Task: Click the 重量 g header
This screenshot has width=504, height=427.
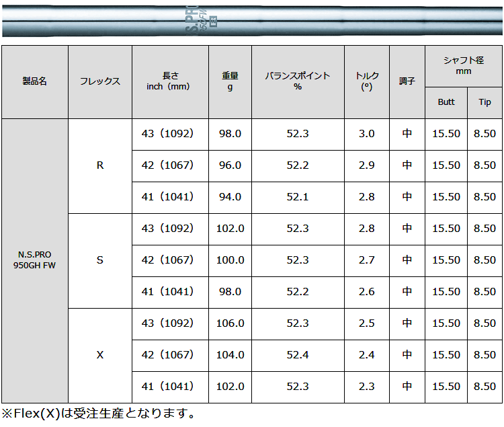Action: coord(230,81)
